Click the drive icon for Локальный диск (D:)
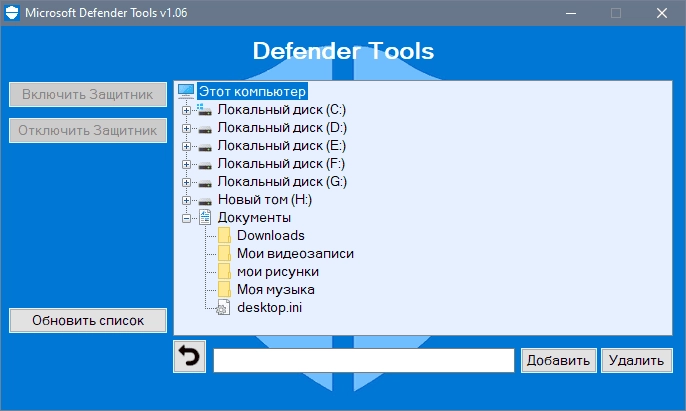Image resolution: width=686 pixels, height=411 pixels. [x=205, y=129]
